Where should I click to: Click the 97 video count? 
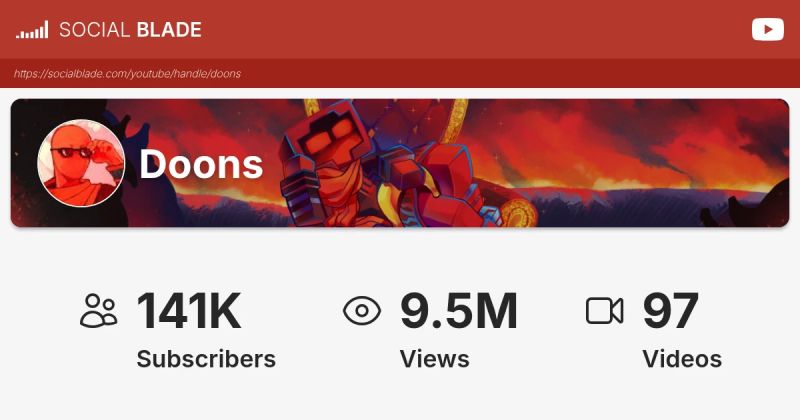[670, 311]
